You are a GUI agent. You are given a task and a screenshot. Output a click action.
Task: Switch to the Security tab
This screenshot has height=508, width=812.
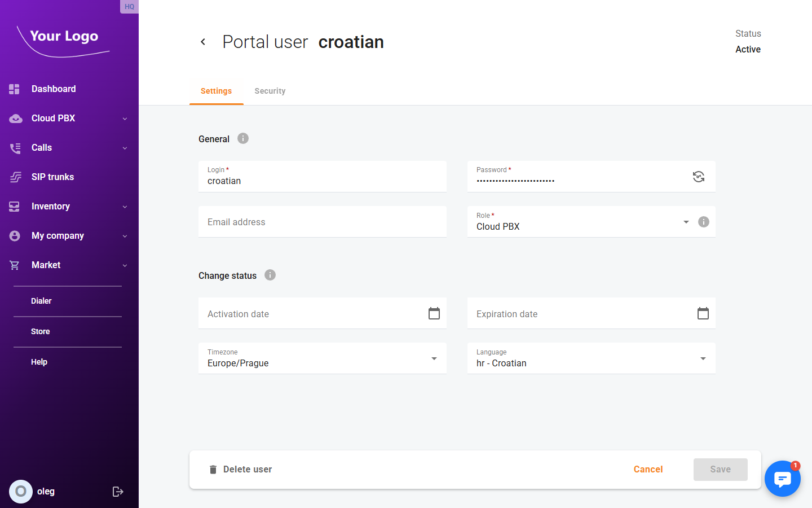tap(270, 91)
